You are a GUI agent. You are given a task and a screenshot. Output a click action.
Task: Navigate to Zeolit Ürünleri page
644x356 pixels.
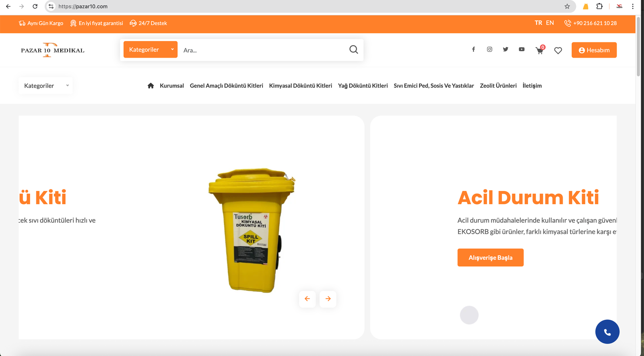(498, 86)
